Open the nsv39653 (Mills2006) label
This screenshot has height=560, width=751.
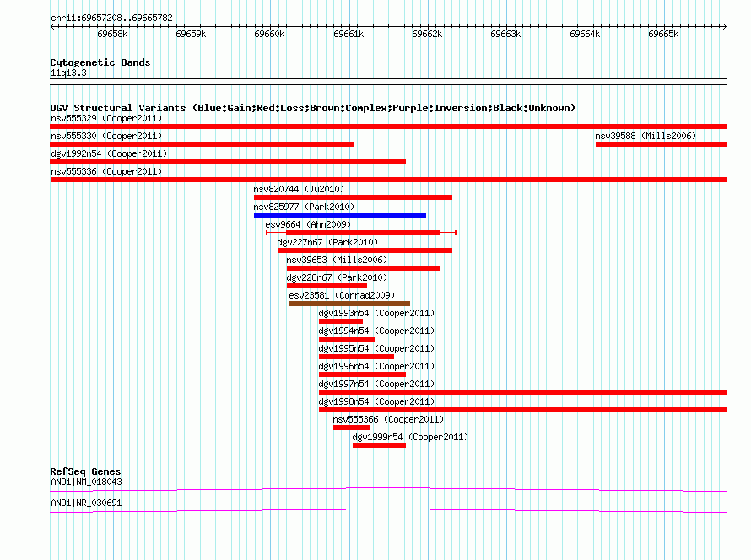(x=337, y=260)
